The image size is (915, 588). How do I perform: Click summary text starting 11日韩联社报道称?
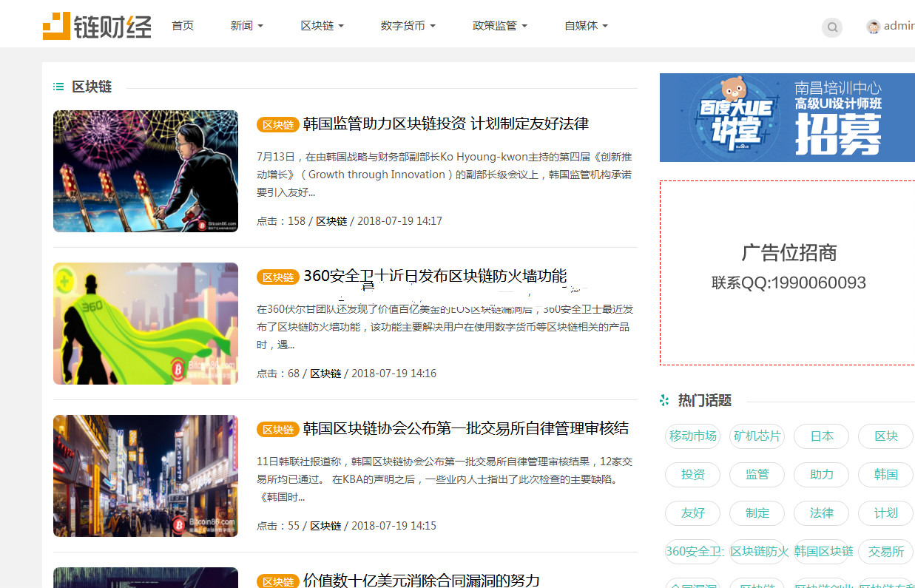point(445,479)
